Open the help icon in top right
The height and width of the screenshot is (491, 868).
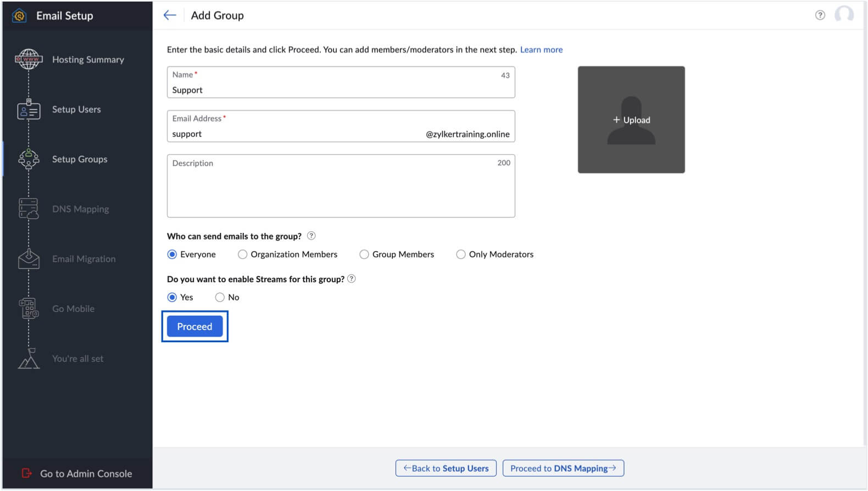[x=820, y=15]
